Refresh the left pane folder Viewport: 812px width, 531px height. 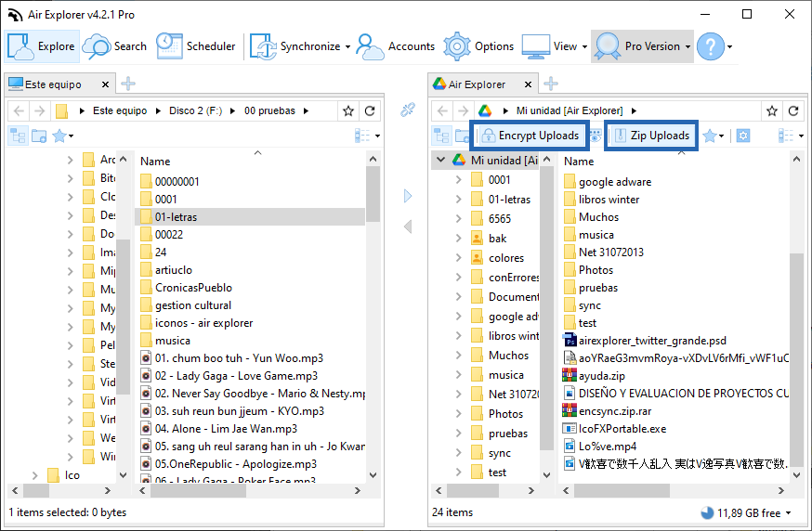[x=370, y=110]
